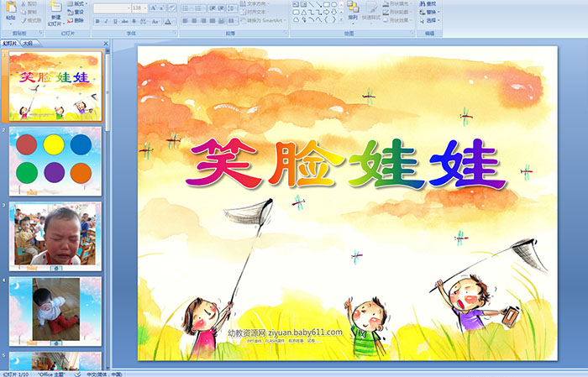Screen dimensions: 588x377
Task: Click the Delete (删除) slide button
Action: point(76,20)
